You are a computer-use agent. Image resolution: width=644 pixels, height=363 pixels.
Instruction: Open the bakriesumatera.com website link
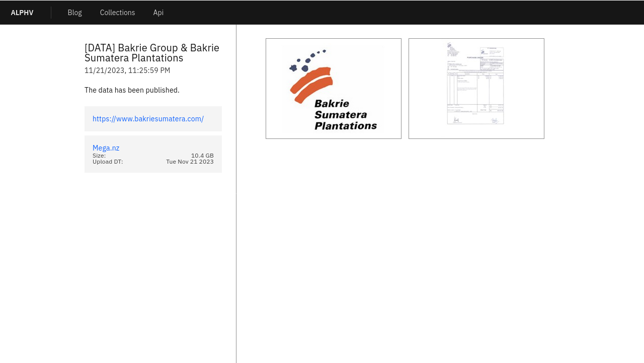click(x=148, y=119)
